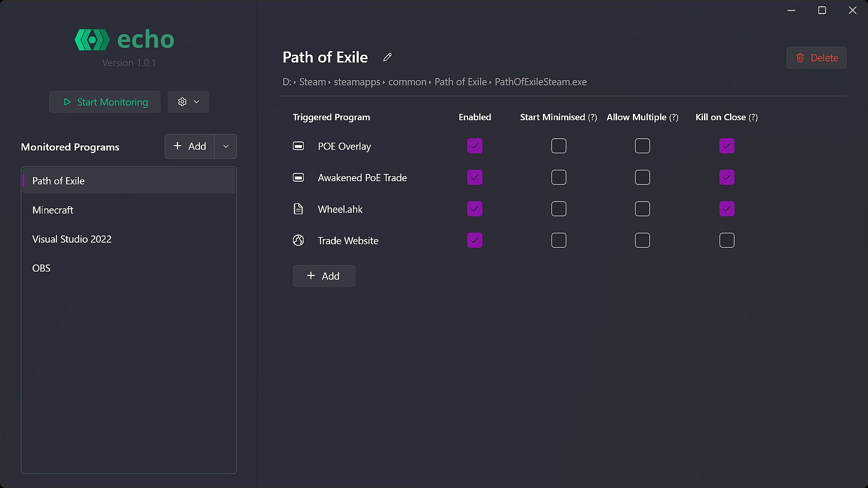Click the Trade Website globe icon
The height and width of the screenshot is (488, 868).
[298, 240]
